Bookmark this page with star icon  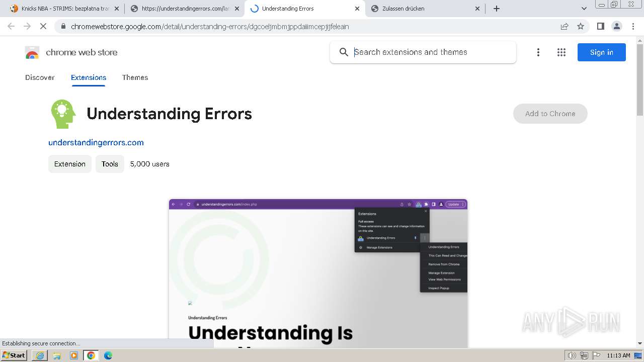click(581, 26)
